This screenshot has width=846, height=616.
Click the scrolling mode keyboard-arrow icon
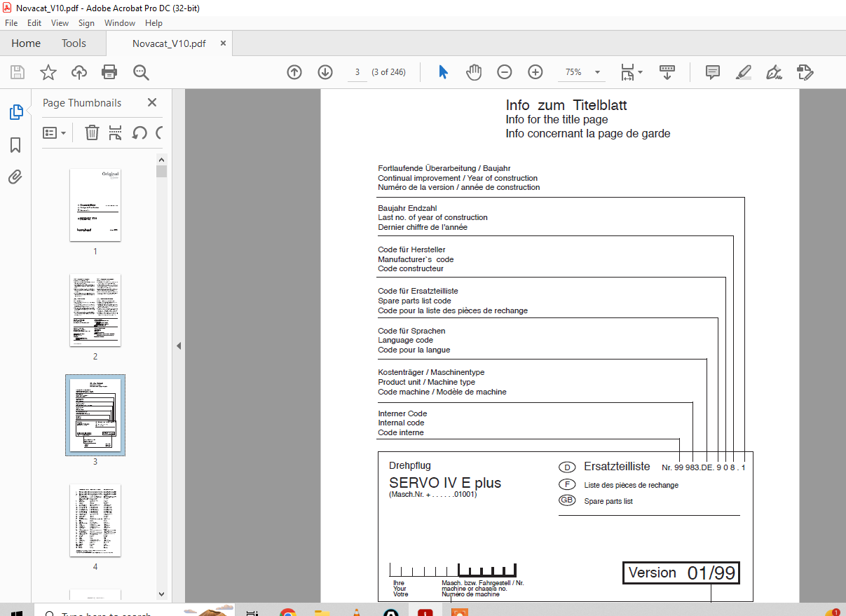click(667, 71)
